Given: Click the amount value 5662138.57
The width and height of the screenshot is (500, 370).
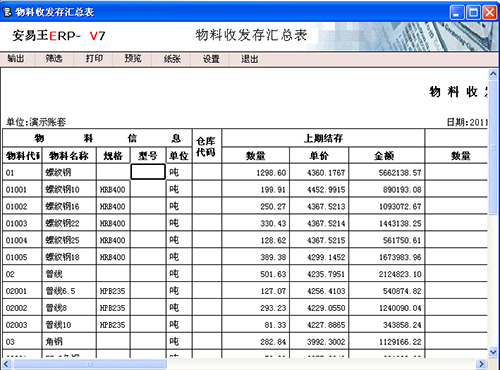Looking at the screenshot, I should coord(400,173).
